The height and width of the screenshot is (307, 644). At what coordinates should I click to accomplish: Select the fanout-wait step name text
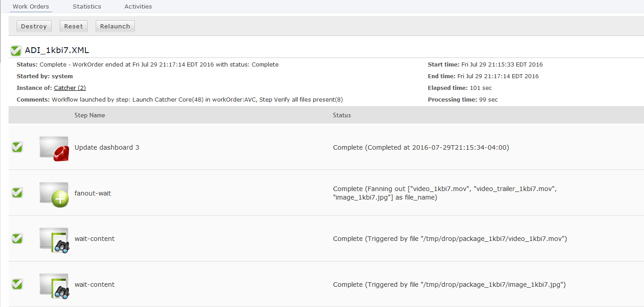pos(93,193)
